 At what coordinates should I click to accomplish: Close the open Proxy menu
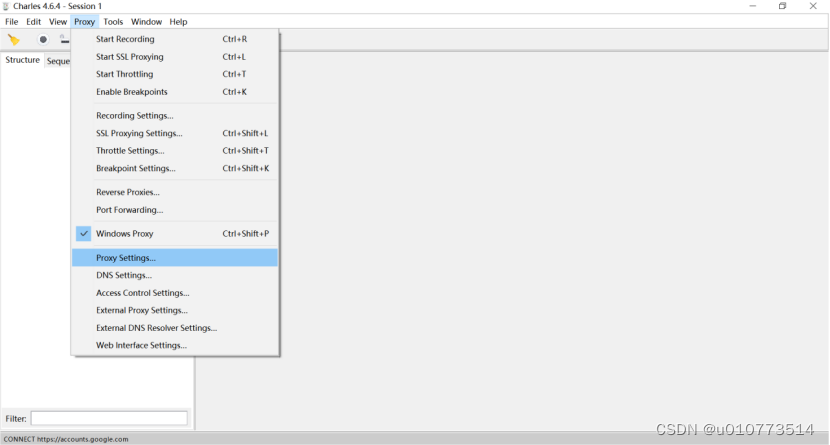click(x=84, y=22)
